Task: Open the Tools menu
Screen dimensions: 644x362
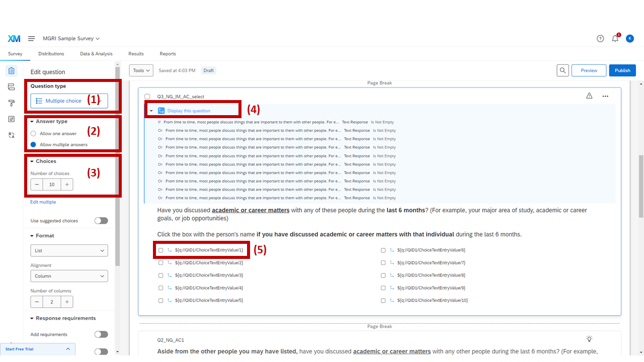Action: (141, 70)
